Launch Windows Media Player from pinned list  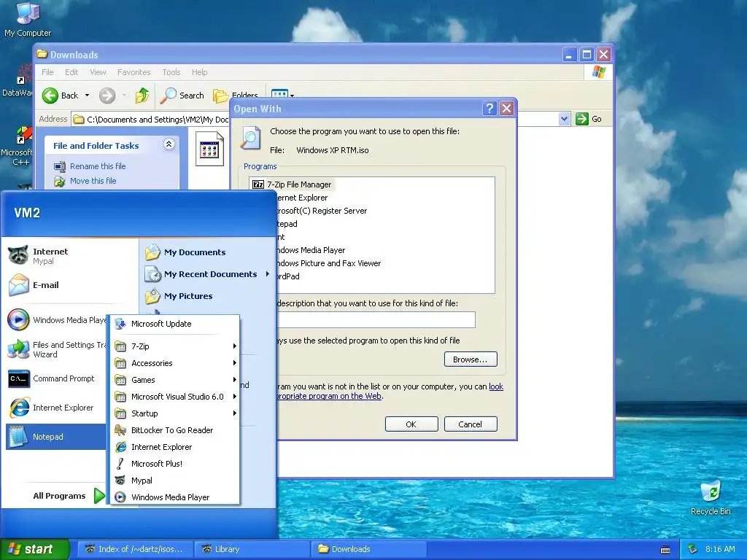tap(56, 320)
